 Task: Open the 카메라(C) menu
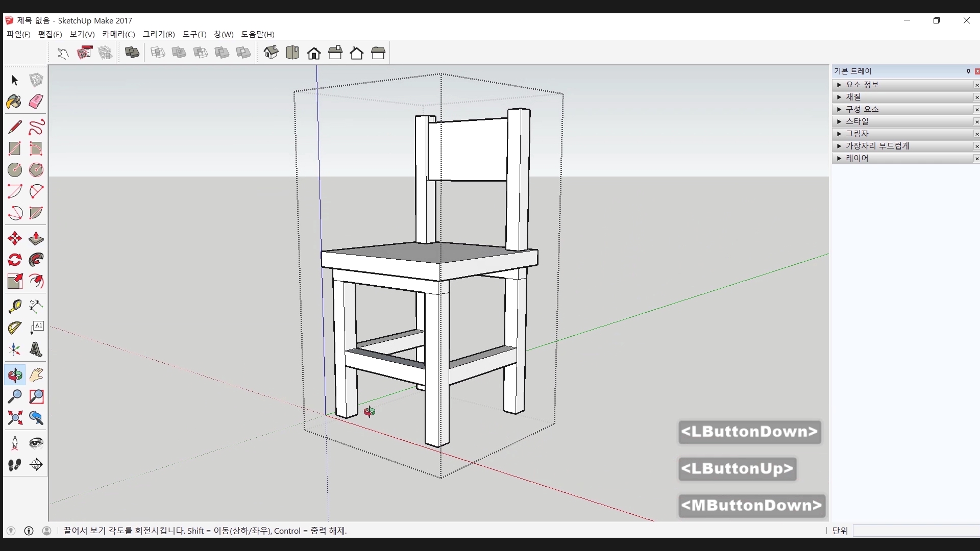pos(118,34)
